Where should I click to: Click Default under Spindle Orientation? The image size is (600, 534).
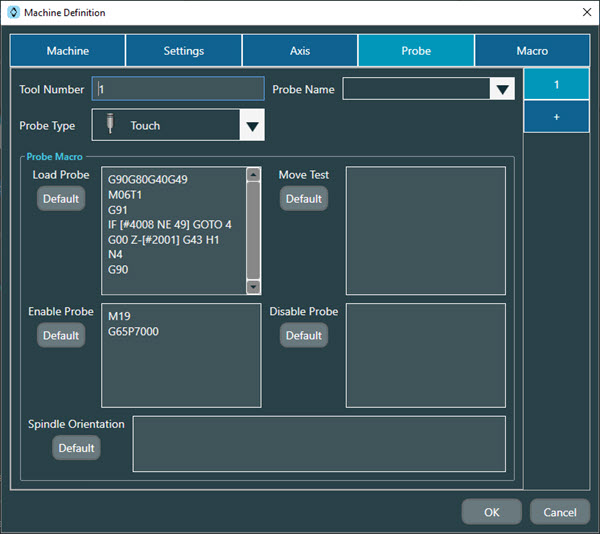76,448
